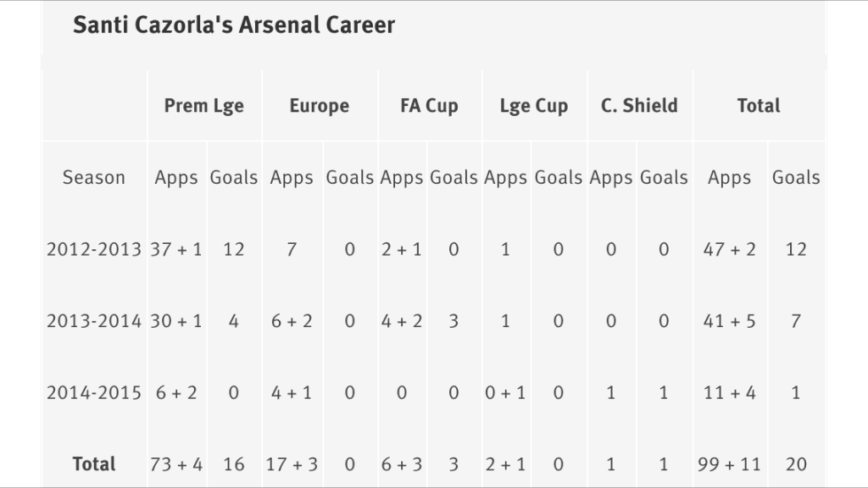This screenshot has width=868, height=488.
Task: Click the Total column group header
Action: [759, 106]
